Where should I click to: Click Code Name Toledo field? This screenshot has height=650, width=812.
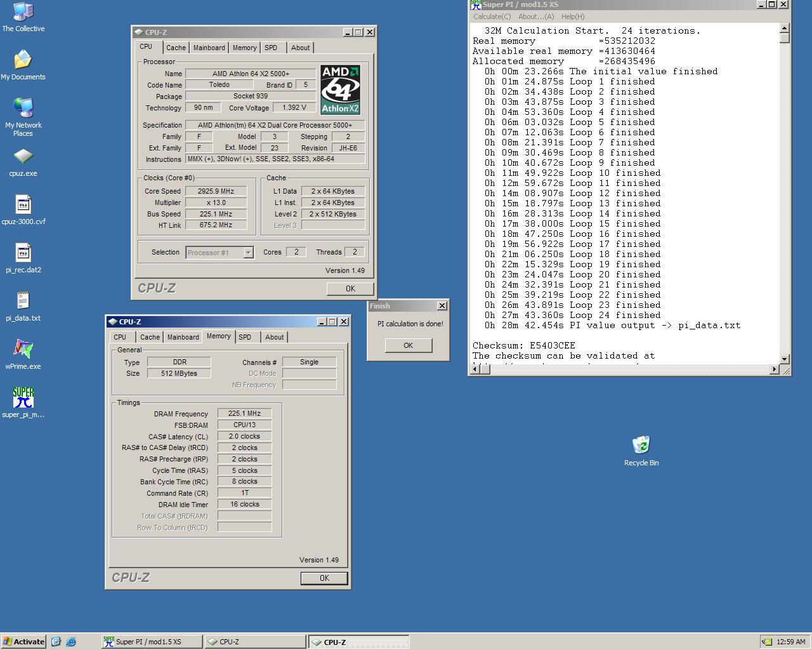[219, 85]
